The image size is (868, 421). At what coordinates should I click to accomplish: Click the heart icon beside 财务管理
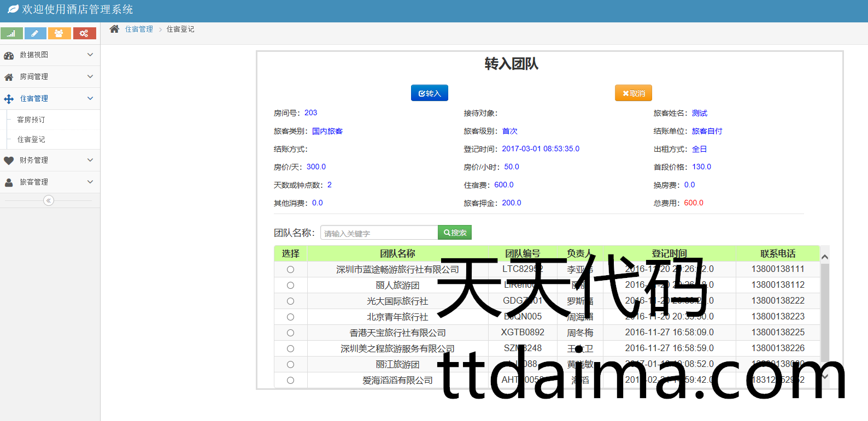9,161
